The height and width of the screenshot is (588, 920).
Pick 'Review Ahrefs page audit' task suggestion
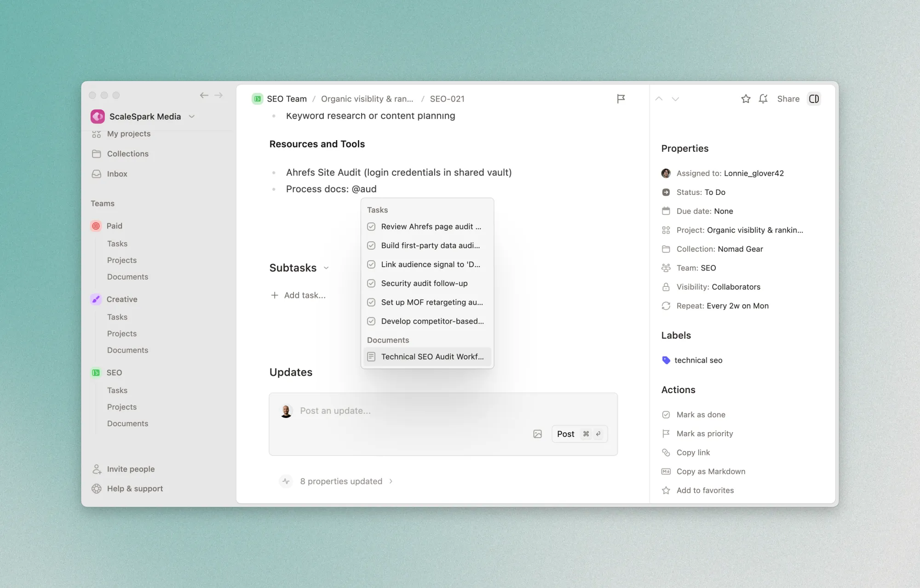tap(431, 227)
